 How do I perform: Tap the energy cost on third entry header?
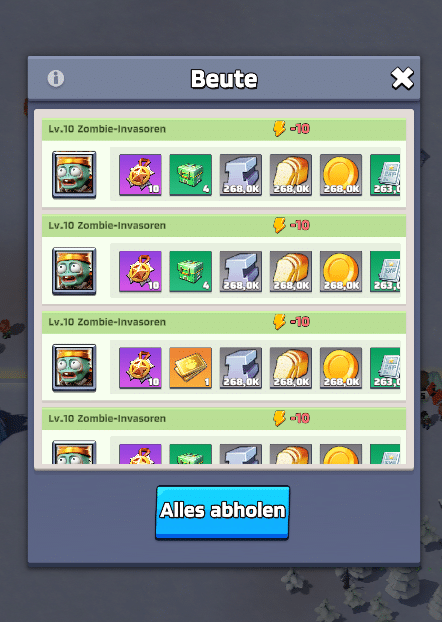pos(291,322)
